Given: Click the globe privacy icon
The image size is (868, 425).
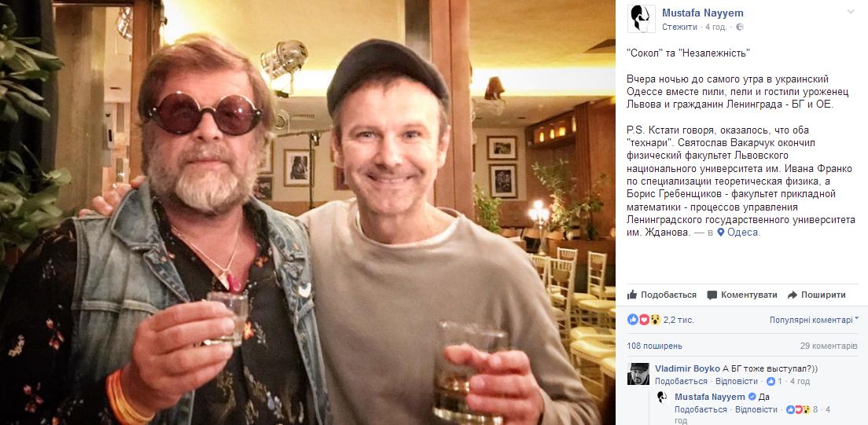Looking at the screenshot, I should coord(739,27).
